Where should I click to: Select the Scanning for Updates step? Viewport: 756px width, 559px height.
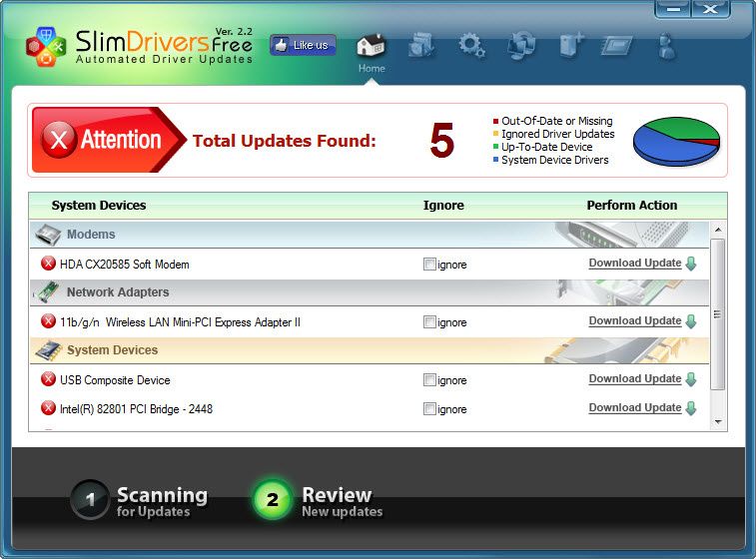[x=140, y=501]
